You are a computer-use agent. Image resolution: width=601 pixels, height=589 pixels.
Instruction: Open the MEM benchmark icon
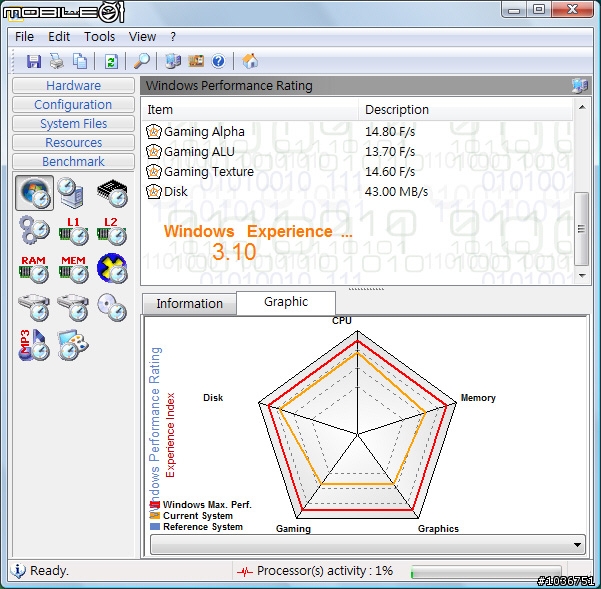coord(73,269)
